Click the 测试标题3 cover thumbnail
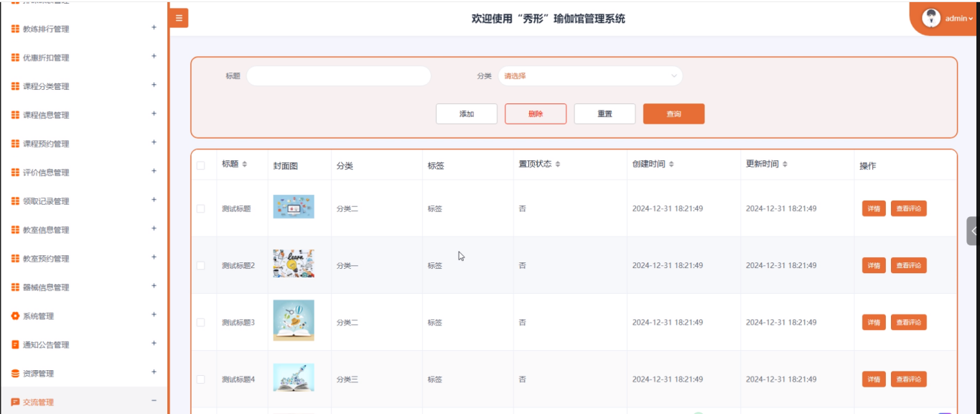980x414 pixels. click(294, 321)
